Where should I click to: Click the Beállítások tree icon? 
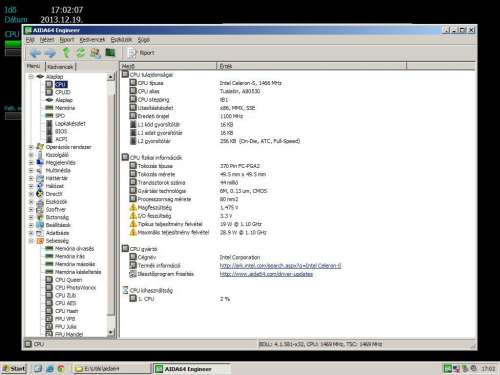coord(40,225)
